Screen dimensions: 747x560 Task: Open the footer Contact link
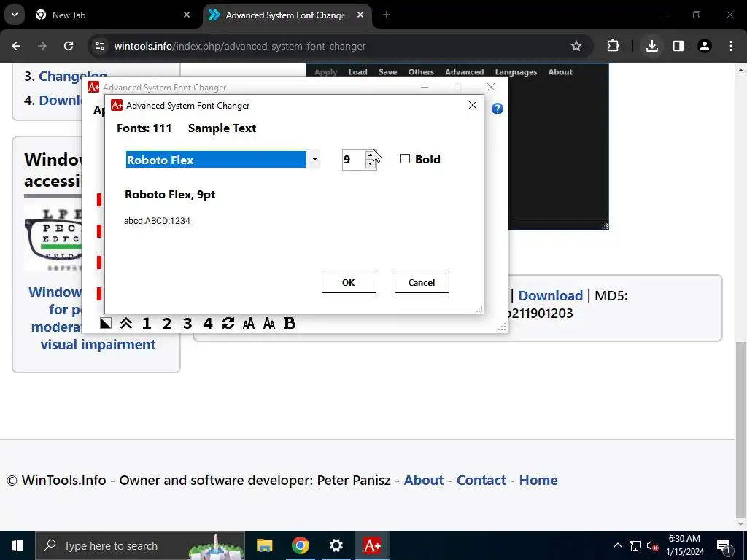click(x=481, y=480)
